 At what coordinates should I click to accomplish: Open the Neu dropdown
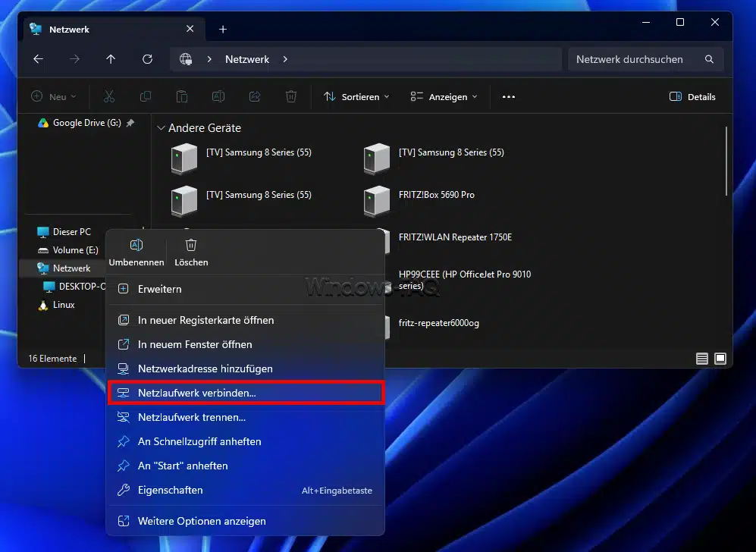pyautogui.click(x=54, y=97)
